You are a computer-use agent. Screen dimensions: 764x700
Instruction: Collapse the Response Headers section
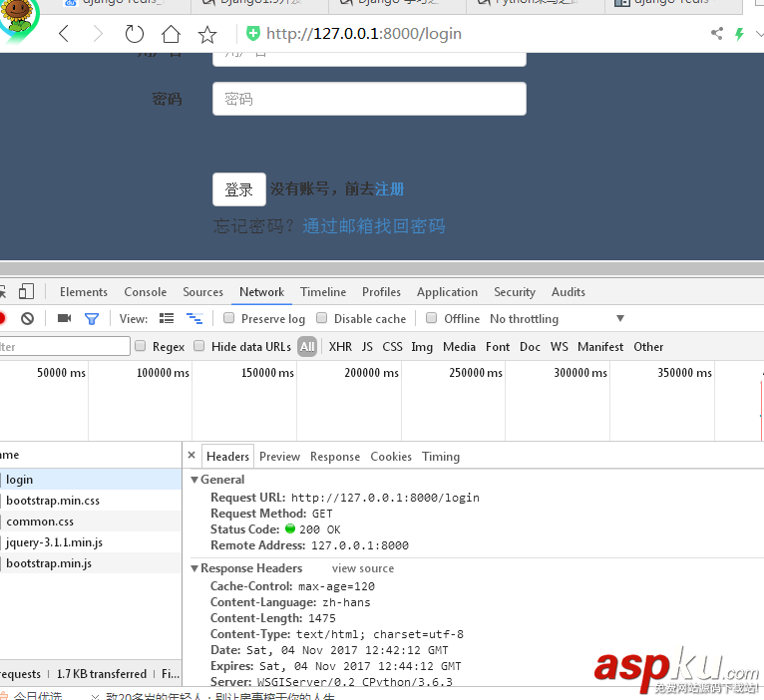pyautogui.click(x=194, y=568)
